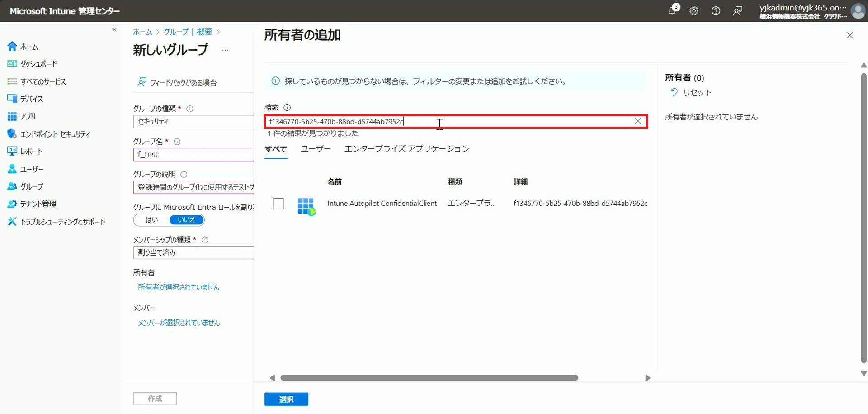Click 所有者が選択されていません link
Image resolution: width=868 pixels, height=414 pixels.
(x=179, y=287)
